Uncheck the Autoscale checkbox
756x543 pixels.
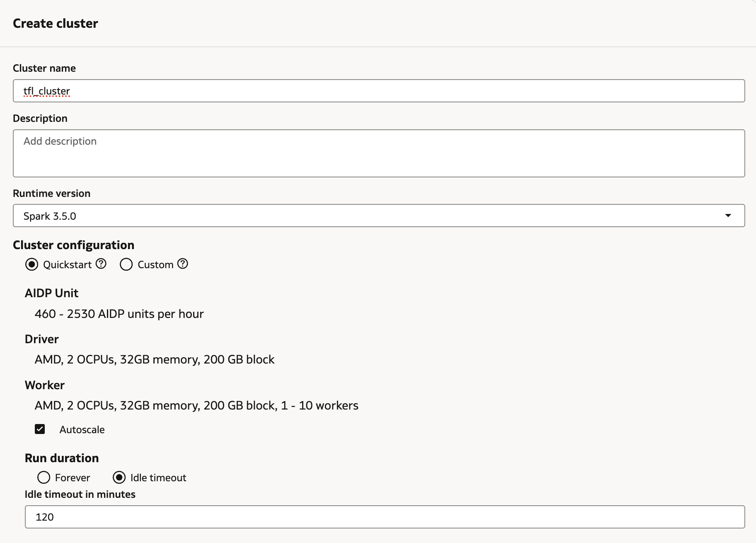[40, 429]
